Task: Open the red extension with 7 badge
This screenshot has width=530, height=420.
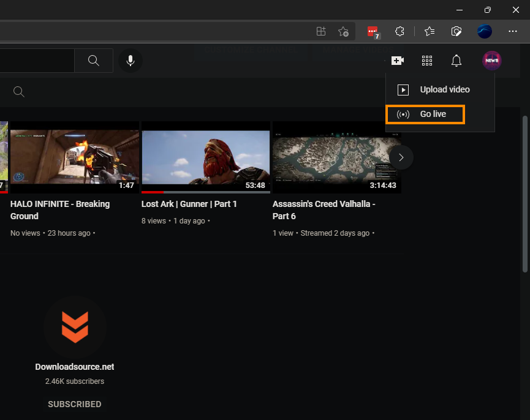Action: click(373, 32)
